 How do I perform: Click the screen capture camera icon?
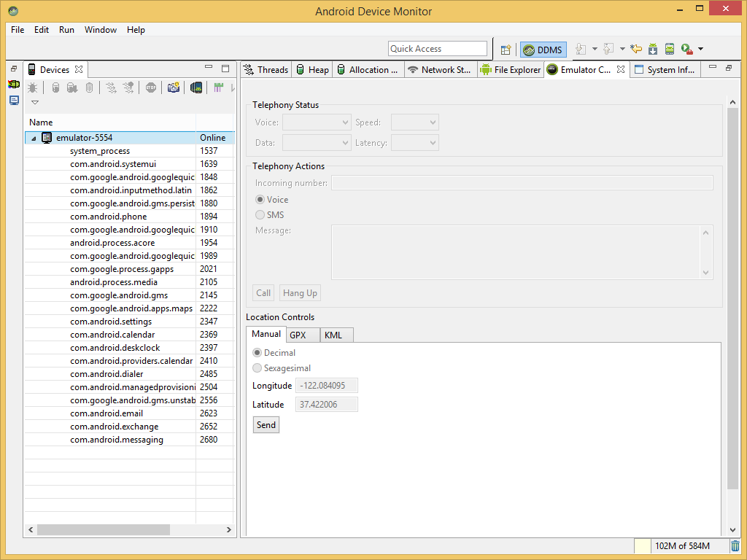(x=173, y=87)
